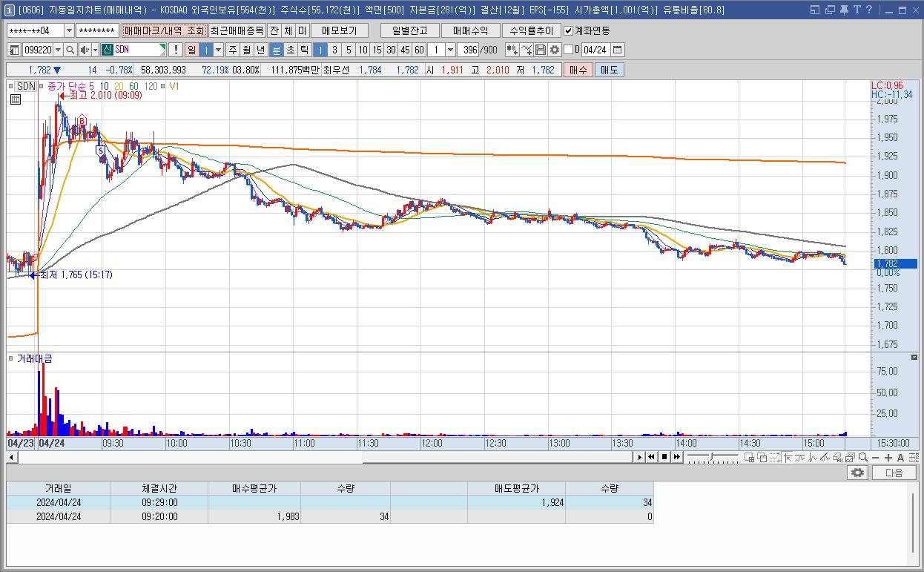Click the SDN stock name field

coord(133,50)
